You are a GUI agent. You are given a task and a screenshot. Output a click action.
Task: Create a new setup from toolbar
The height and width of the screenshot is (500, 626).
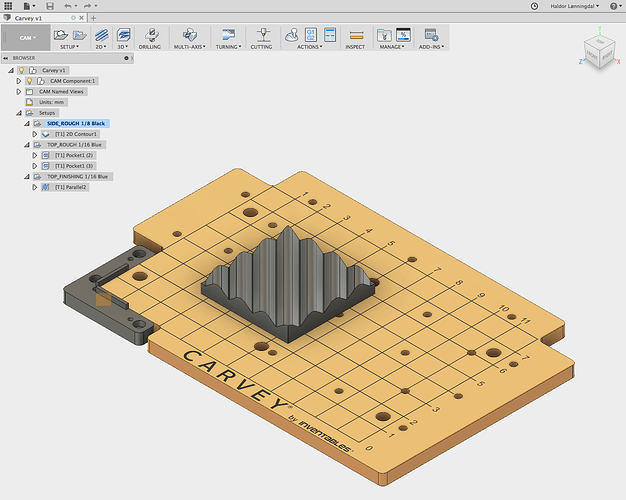click(x=61, y=35)
